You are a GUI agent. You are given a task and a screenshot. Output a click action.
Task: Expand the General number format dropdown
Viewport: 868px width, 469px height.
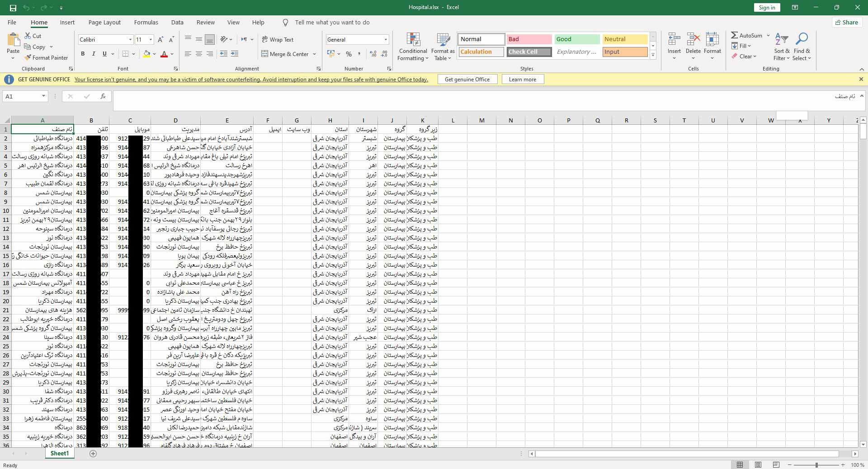point(386,40)
